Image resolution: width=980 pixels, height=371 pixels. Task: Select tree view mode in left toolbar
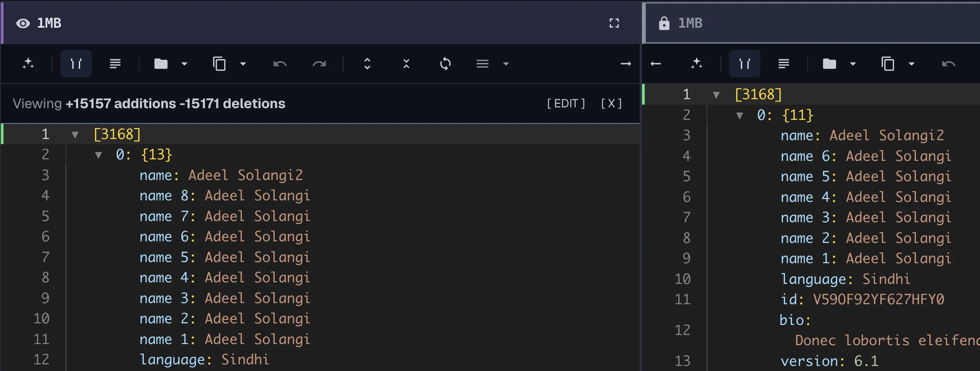76,64
